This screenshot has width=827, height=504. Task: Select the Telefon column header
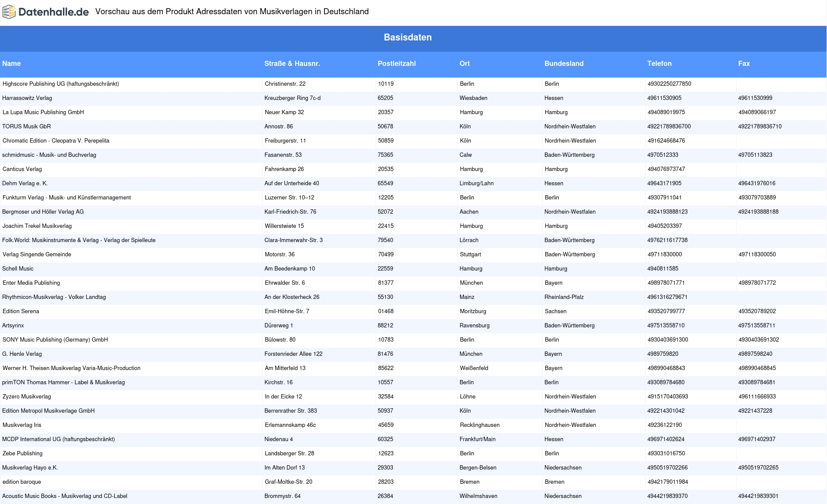[659, 63]
